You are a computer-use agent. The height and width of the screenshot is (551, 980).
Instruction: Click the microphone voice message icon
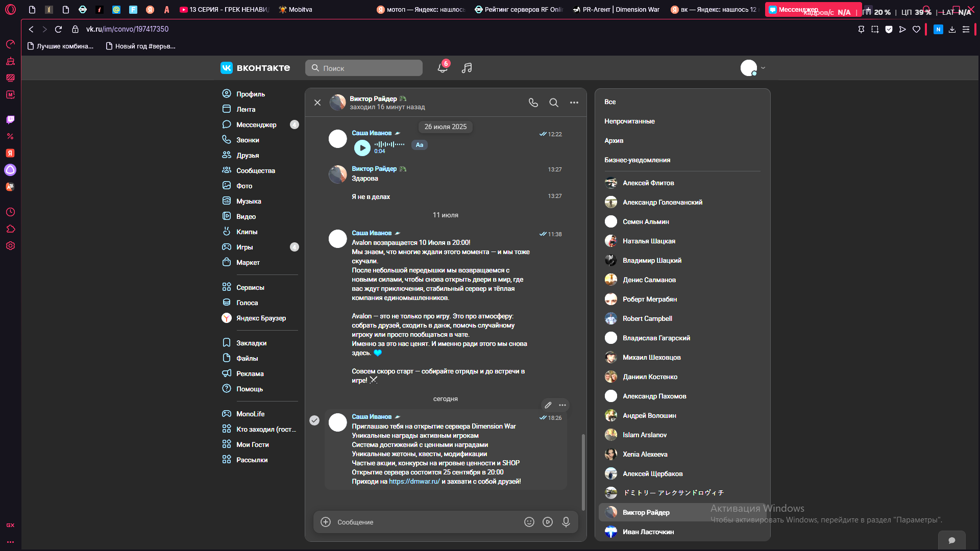click(566, 522)
